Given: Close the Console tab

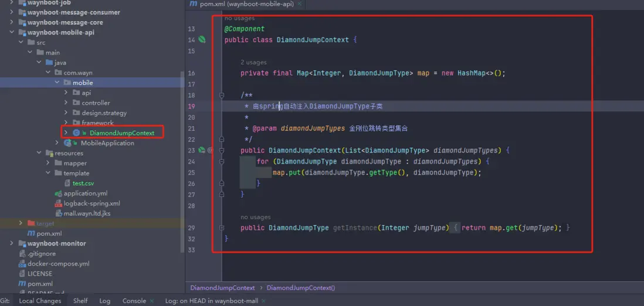Looking at the screenshot, I should tap(152, 301).
